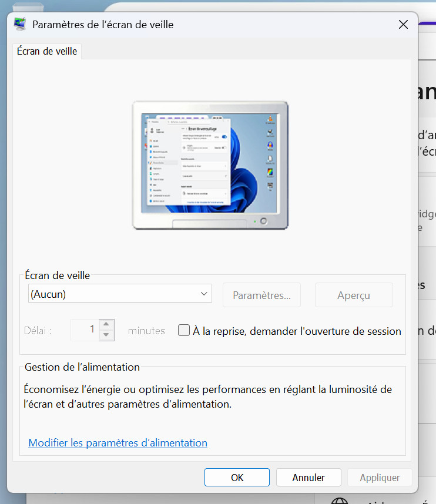
Task: Close the Paramètres de l'écran de veille dialog
Action: 403,25
